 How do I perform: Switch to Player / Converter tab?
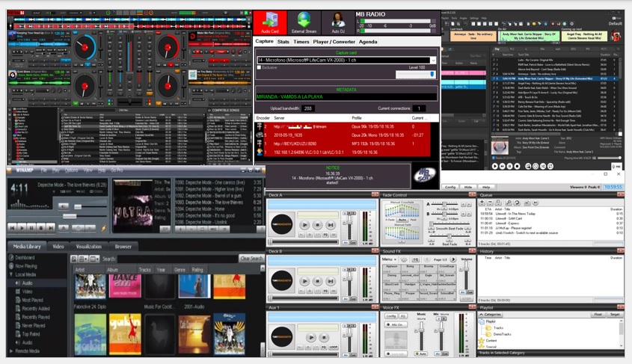(334, 41)
